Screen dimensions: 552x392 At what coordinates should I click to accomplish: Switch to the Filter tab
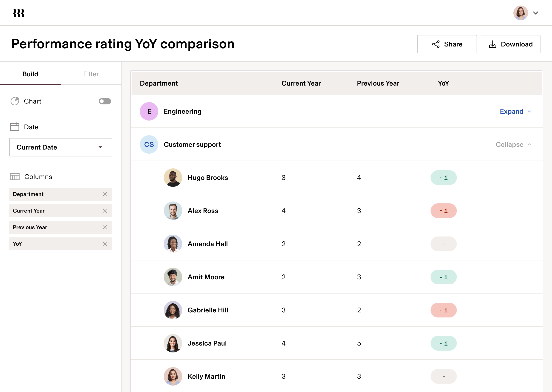point(91,74)
